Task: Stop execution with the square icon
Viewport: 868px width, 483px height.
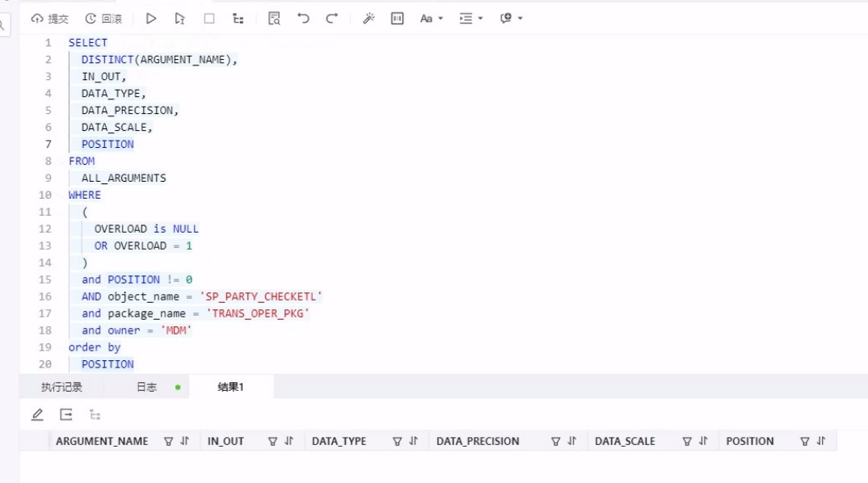Action: 209,19
